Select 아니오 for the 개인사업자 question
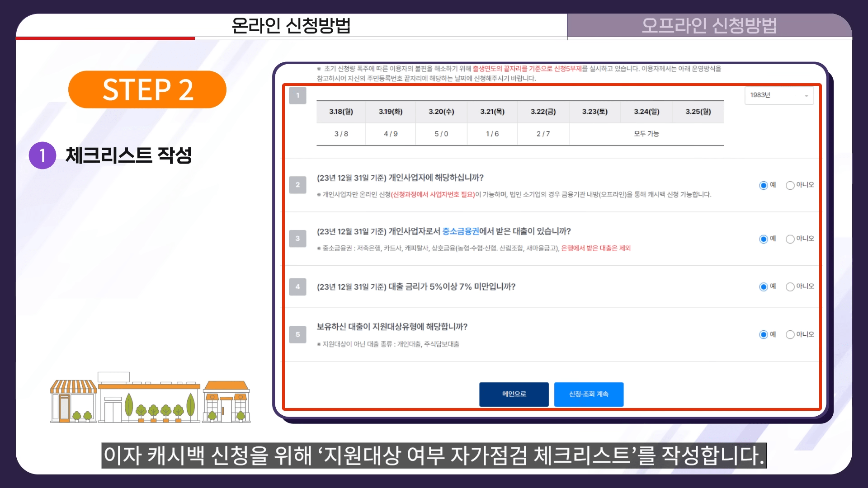The height and width of the screenshot is (488, 868). pos(790,185)
